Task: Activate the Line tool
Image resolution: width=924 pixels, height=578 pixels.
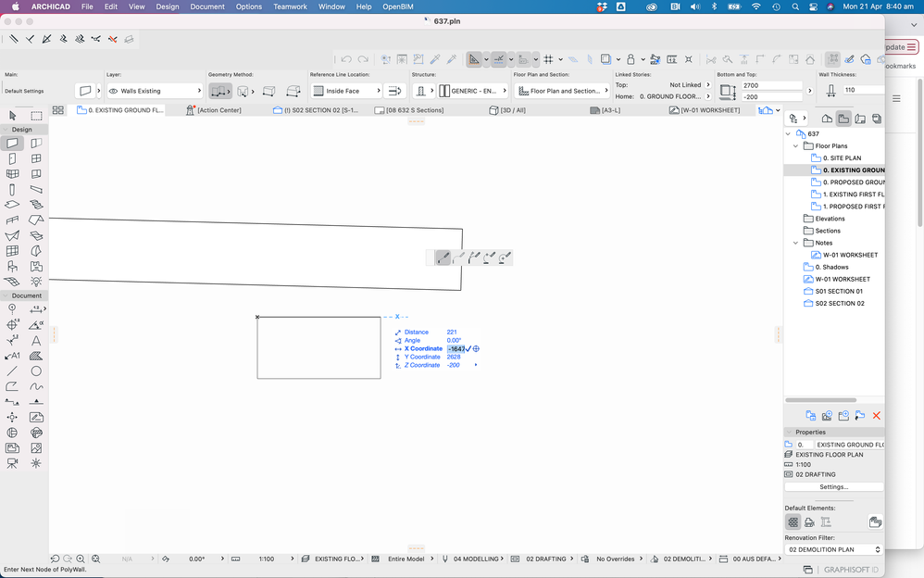Action: point(12,371)
